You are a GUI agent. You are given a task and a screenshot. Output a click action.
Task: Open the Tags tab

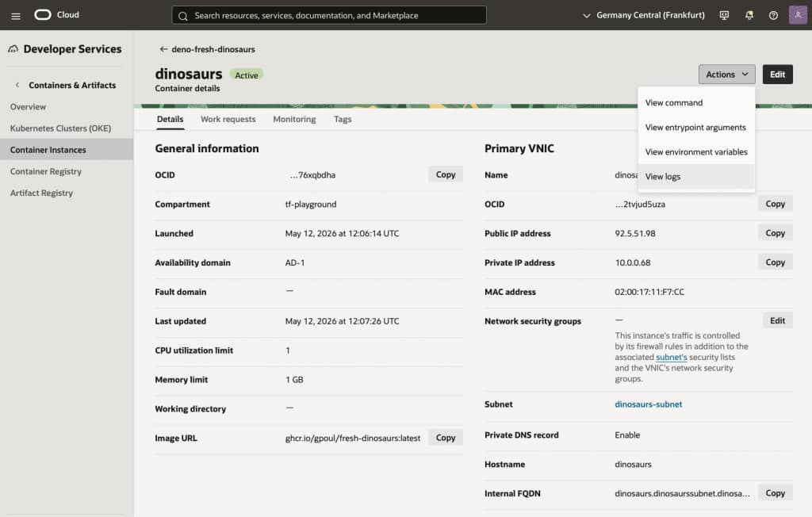[343, 119]
